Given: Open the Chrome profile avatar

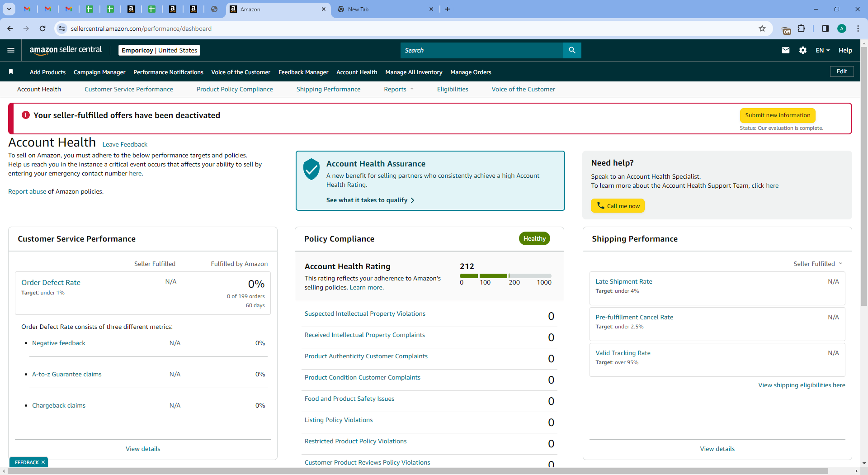Looking at the screenshot, I should (842, 28).
